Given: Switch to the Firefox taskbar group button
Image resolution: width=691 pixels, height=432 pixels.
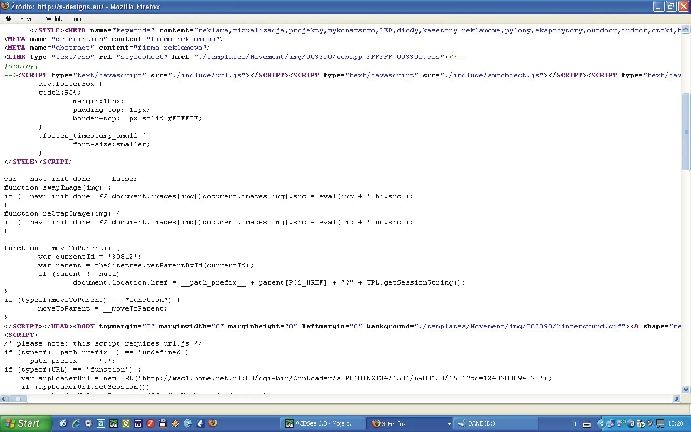Looking at the screenshot, I should 407,424.
